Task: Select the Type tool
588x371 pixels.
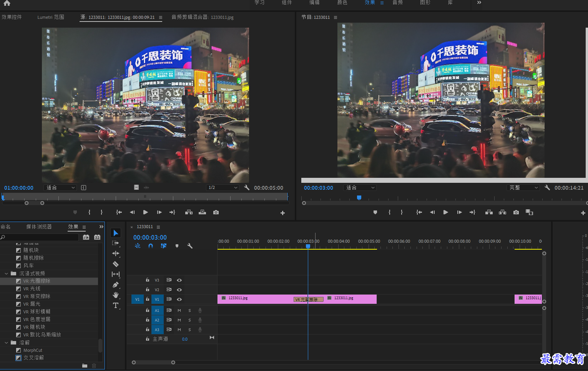Action: point(116,305)
